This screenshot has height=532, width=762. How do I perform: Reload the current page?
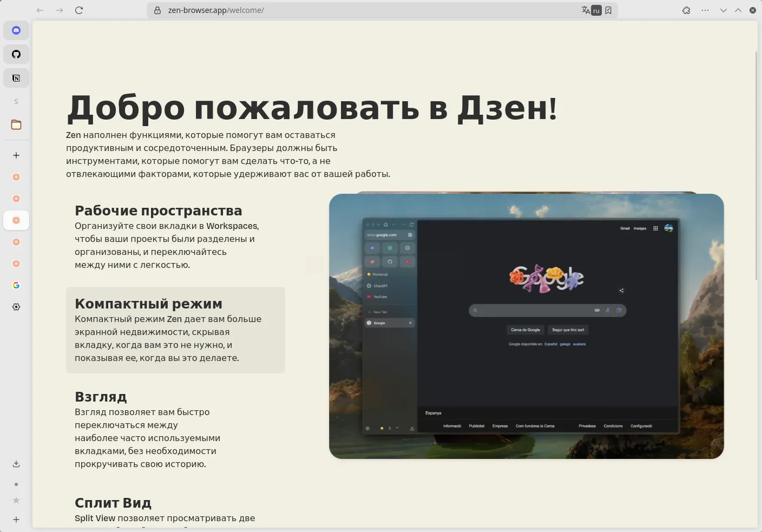[x=79, y=10]
